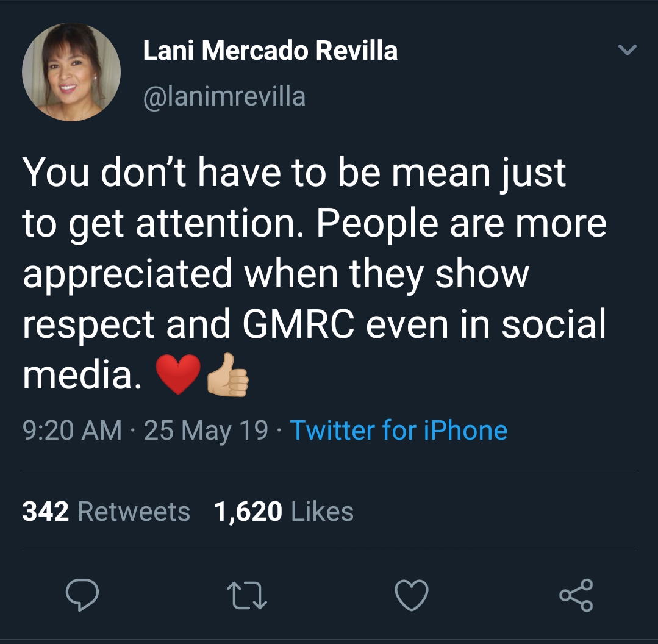Screen dimensions: 658x644
Task: Click the thumbs up emoji in the tweet
Action: pos(229,374)
